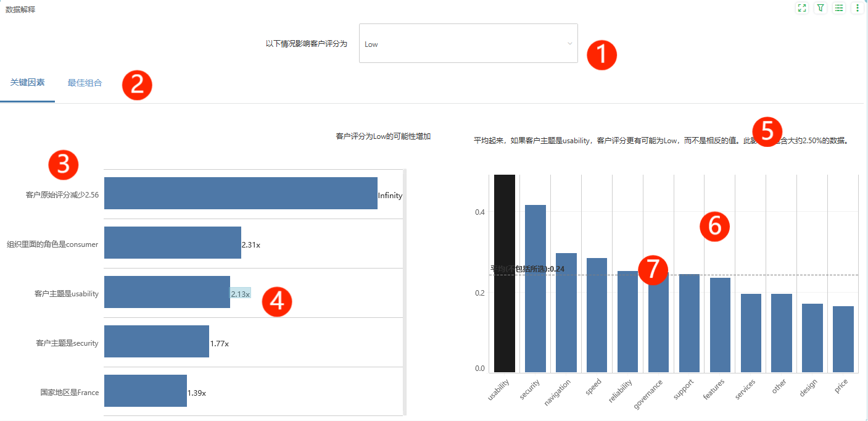
Task: Click the label 国家地区是France
Action: pyautogui.click(x=70, y=393)
